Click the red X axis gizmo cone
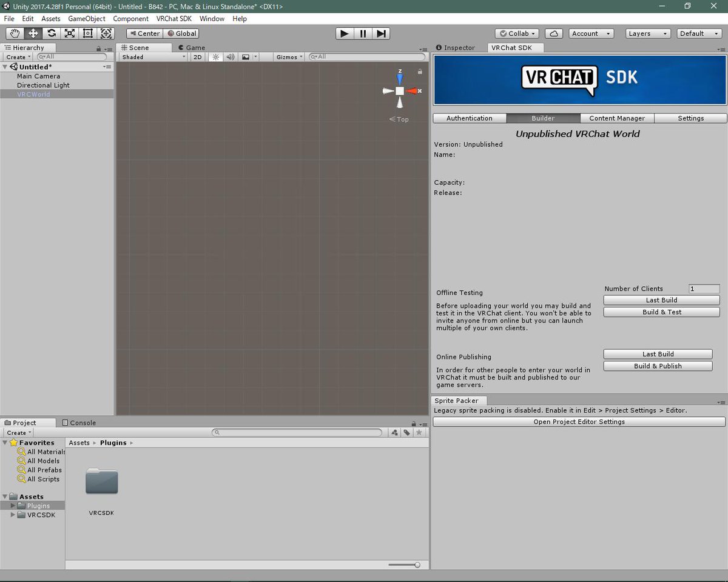 pos(413,91)
